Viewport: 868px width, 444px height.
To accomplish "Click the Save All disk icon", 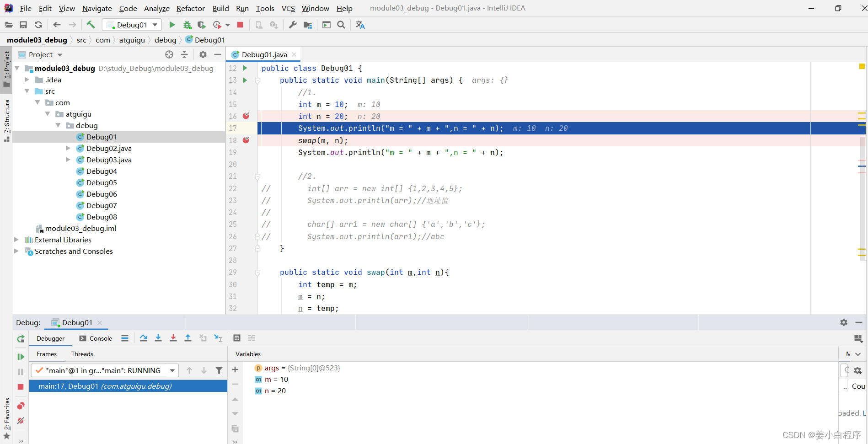I will coord(23,25).
